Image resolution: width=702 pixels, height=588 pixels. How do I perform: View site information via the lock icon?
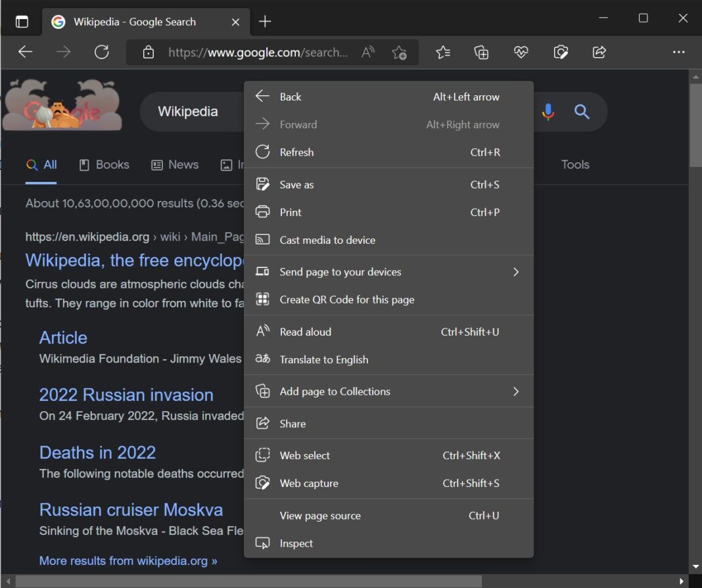pos(149,52)
